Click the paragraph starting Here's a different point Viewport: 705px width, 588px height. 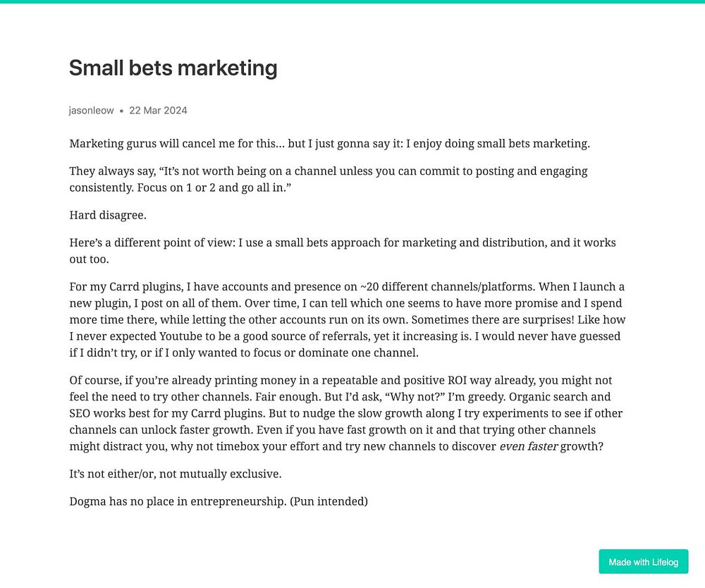(x=343, y=251)
